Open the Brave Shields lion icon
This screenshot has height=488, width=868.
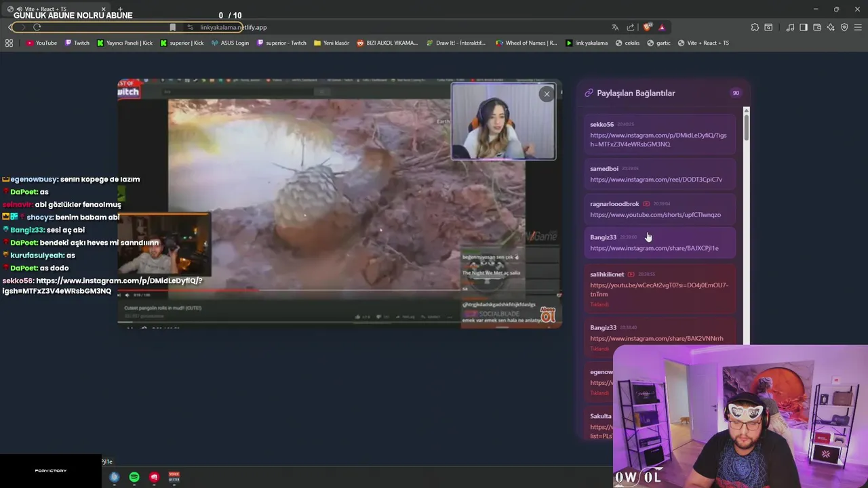647,27
